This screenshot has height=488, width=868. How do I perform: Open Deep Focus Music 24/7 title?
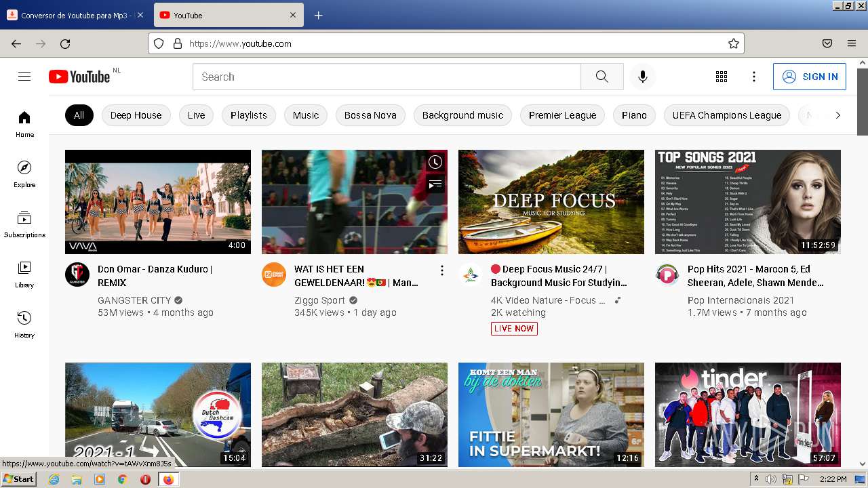tap(559, 276)
